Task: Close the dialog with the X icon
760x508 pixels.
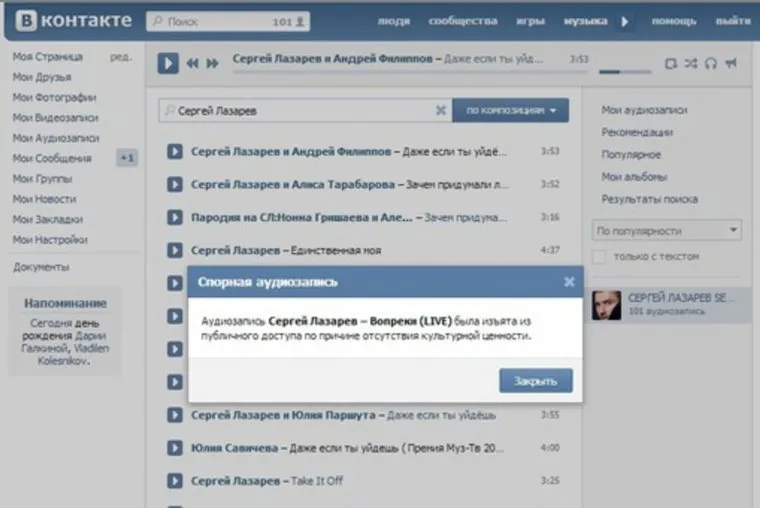Action: pyautogui.click(x=569, y=282)
